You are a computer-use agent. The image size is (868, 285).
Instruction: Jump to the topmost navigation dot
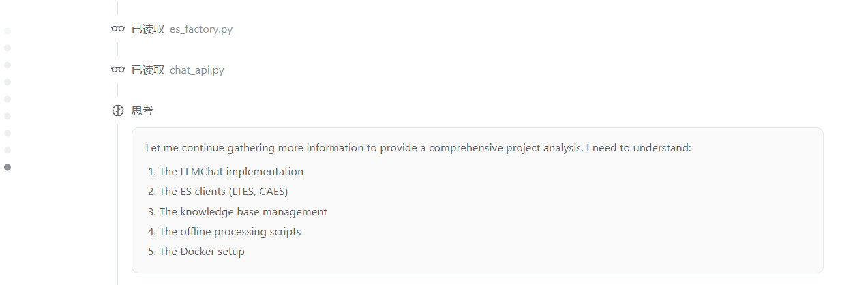tap(8, 31)
